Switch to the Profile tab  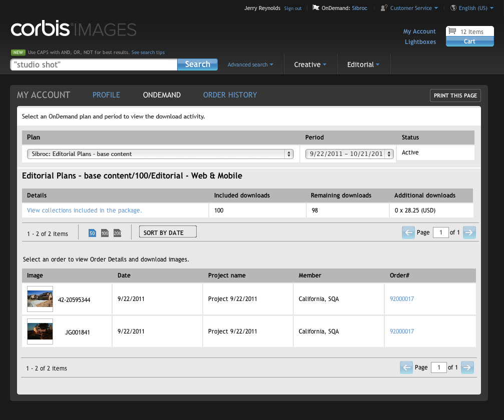point(106,95)
